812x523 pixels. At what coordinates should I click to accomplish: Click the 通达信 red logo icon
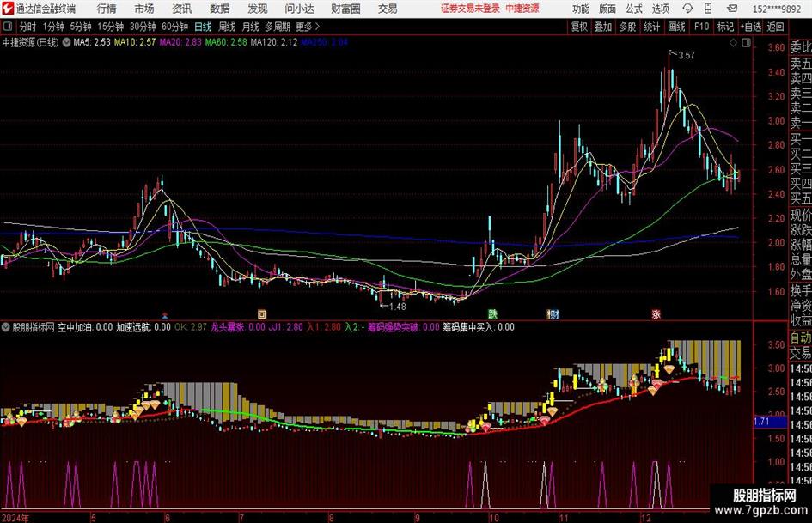click(8, 9)
